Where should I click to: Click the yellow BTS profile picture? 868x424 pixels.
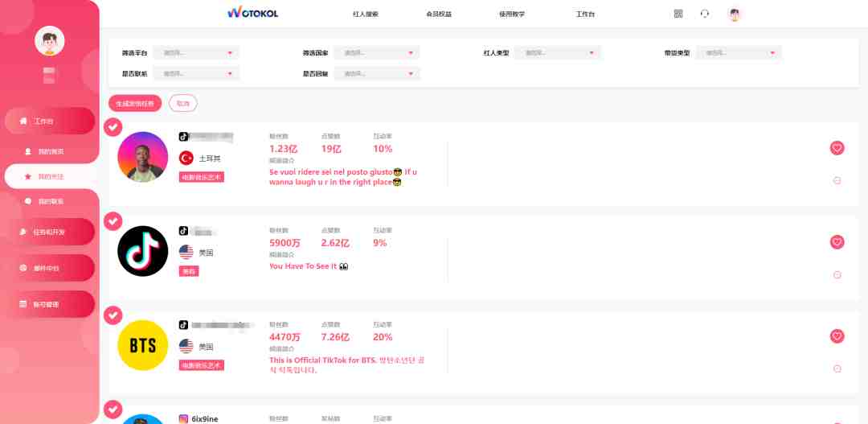(x=143, y=345)
